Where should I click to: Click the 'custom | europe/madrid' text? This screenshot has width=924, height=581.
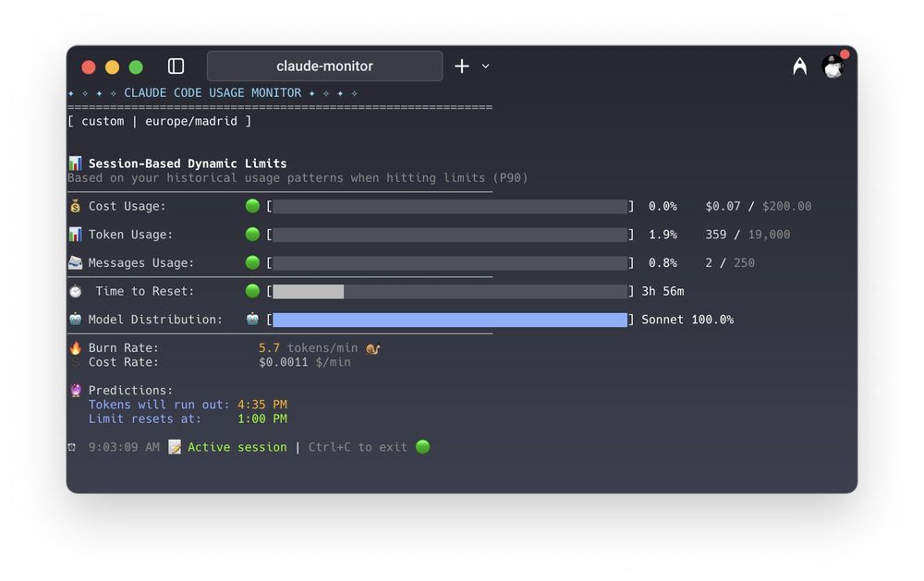(159, 121)
